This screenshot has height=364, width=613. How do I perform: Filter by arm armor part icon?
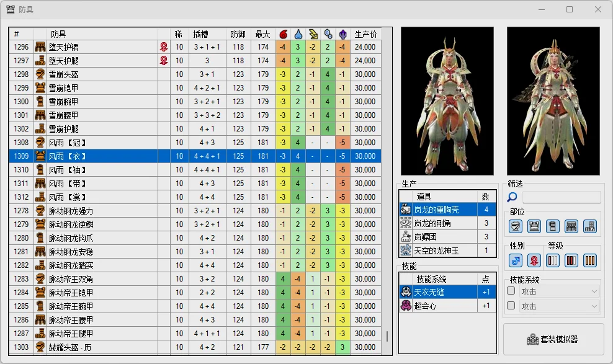tap(553, 226)
